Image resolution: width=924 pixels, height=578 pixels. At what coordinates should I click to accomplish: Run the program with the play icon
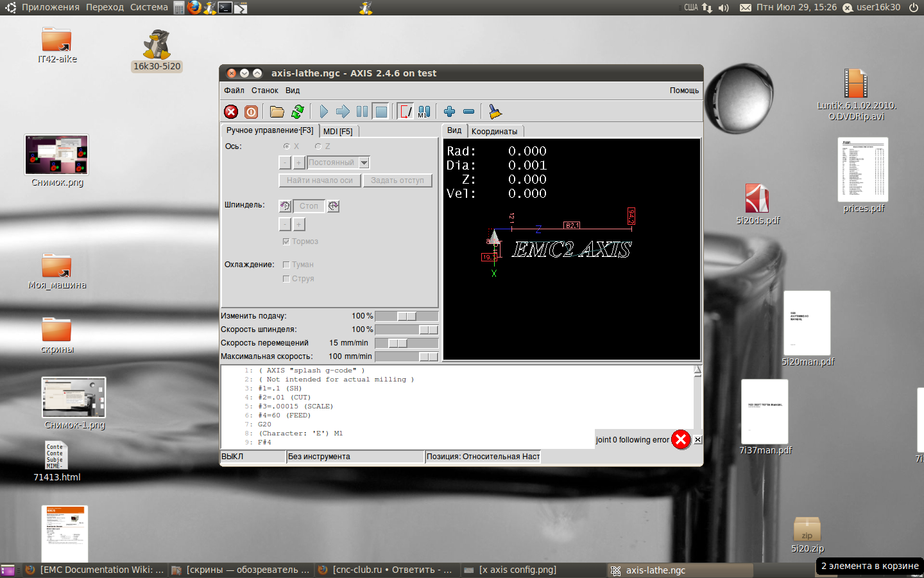[323, 112]
